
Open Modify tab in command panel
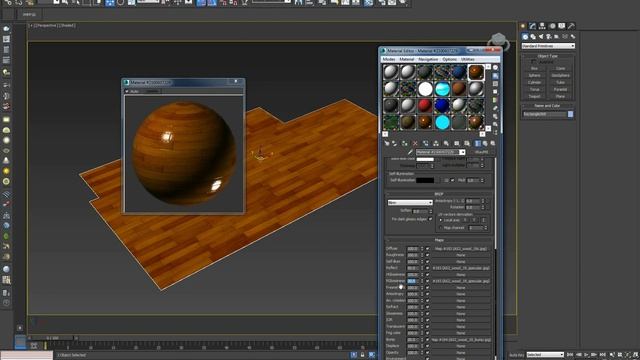pos(533,26)
